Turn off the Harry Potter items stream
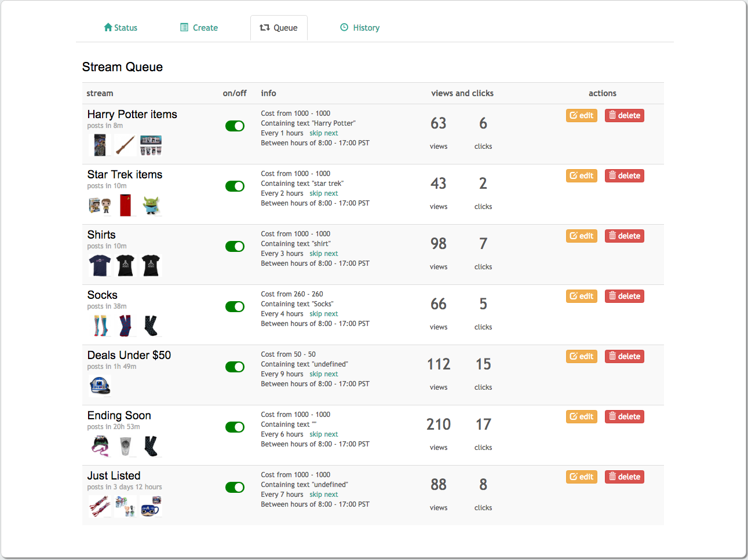 (x=235, y=126)
